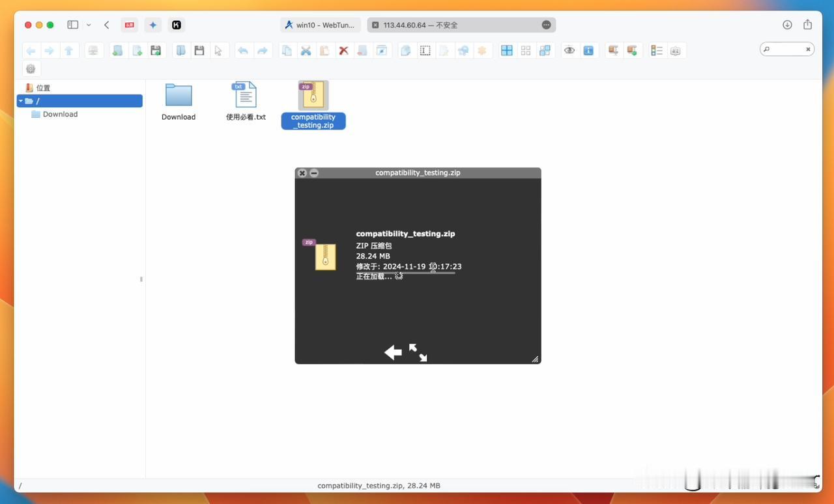Click the preview window's corner resize grip
This screenshot has width=834, height=504.
(535, 359)
